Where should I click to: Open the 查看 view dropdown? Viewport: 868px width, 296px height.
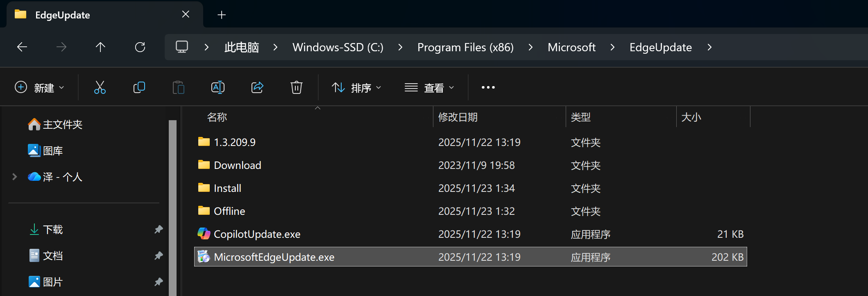(x=429, y=87)
